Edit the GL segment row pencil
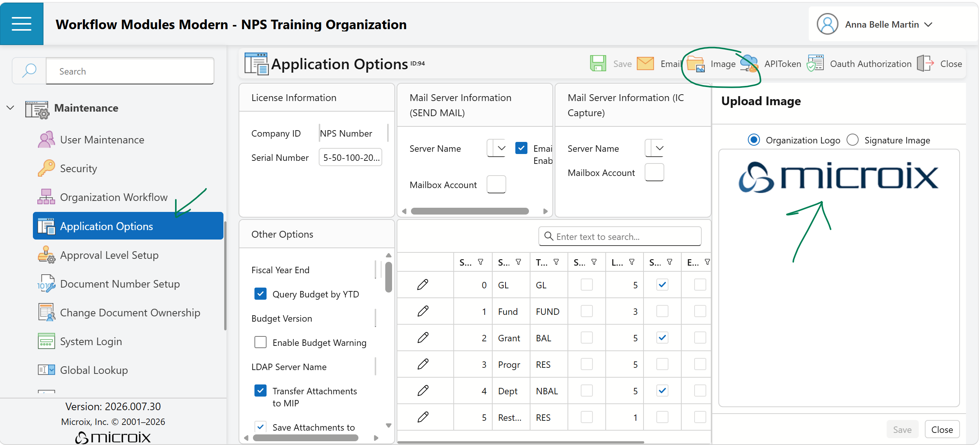The height and width of the screenshot is (445, 980). pyautogui.click(x=423, y=284)
